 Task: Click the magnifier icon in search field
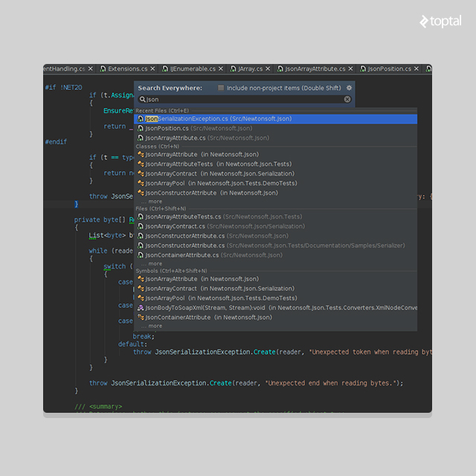click(x=142, y=99)
